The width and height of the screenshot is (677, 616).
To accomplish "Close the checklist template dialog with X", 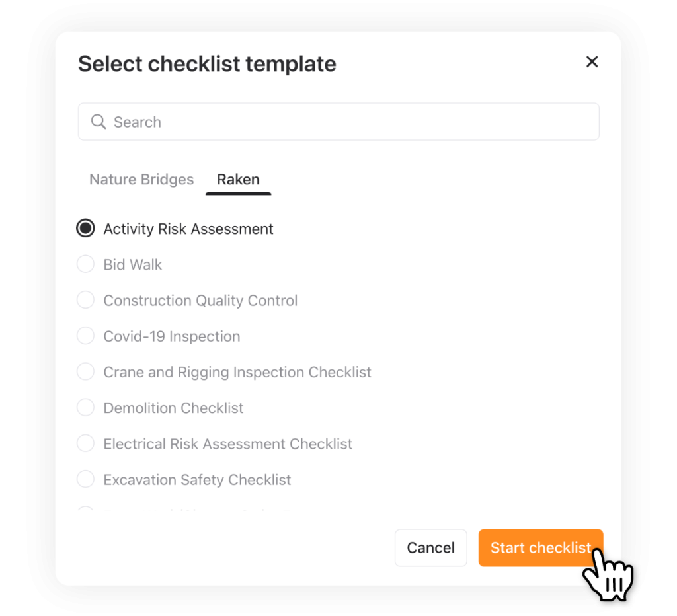I will pyautogui.click(x=592, y=62).
